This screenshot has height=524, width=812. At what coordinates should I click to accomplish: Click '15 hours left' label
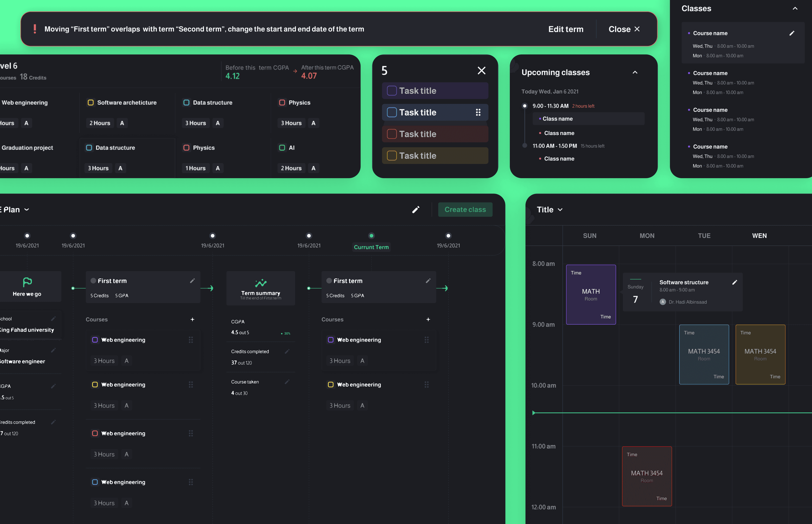[x=592, y=146]
